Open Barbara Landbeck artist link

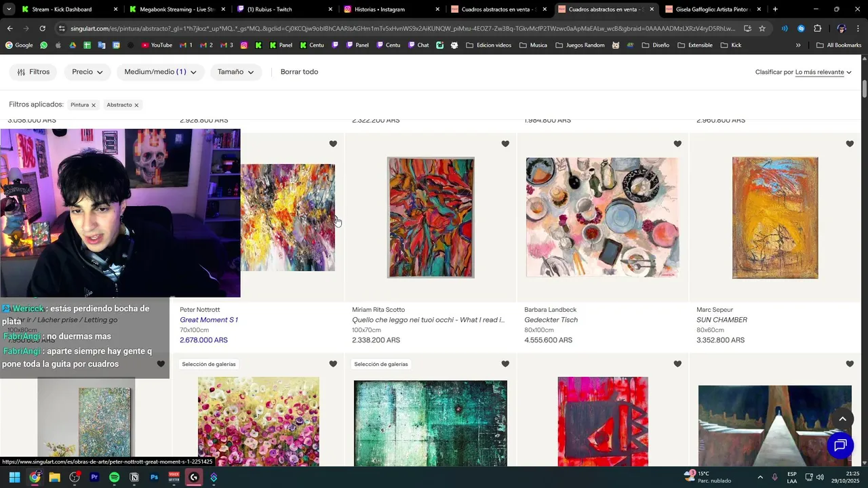550,310
